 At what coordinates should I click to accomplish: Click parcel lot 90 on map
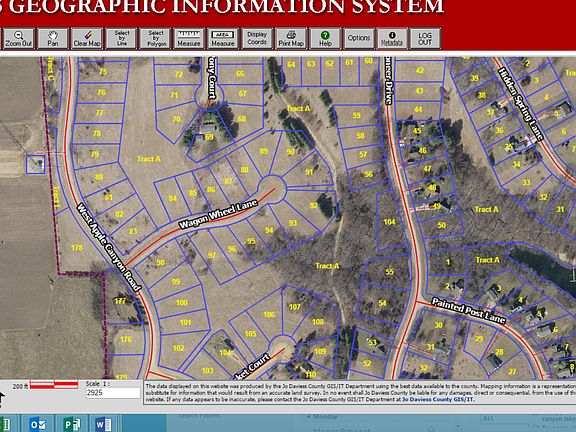coord(291,152)
